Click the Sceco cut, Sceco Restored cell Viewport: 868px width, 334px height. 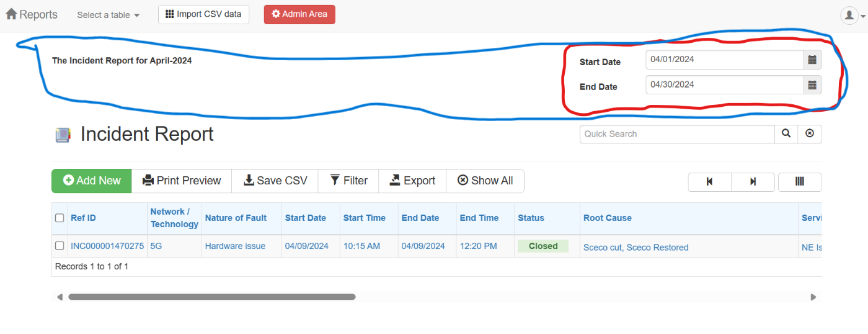pos(636,247)
